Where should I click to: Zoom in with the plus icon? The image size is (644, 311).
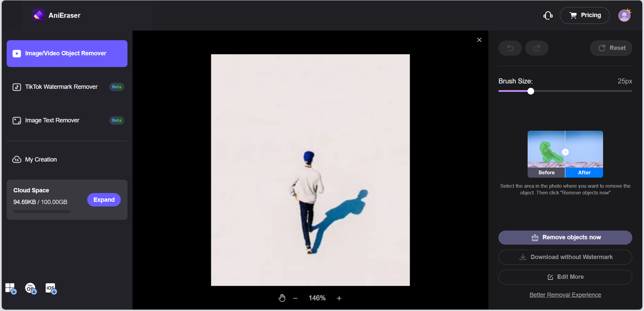(339, 298)
